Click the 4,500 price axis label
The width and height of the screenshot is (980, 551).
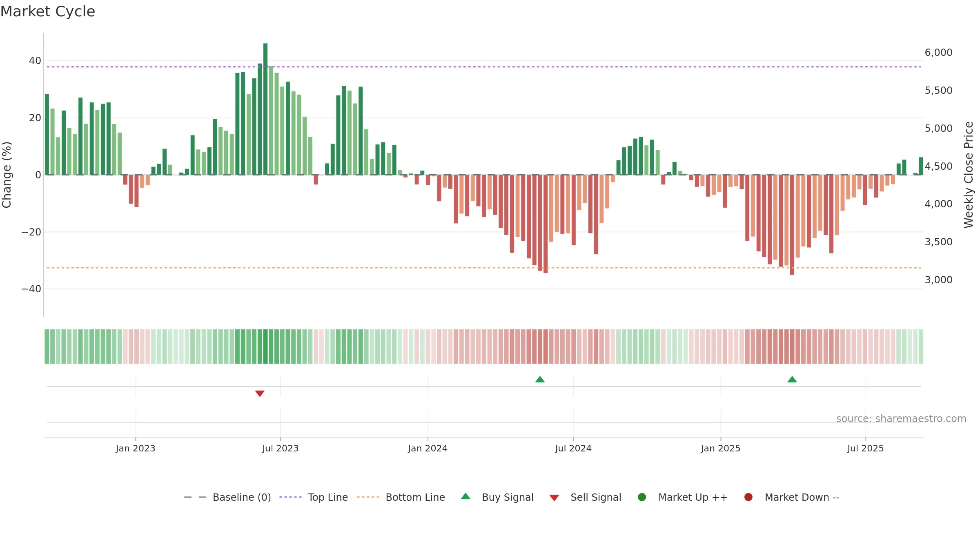click(x=938, y=166)
